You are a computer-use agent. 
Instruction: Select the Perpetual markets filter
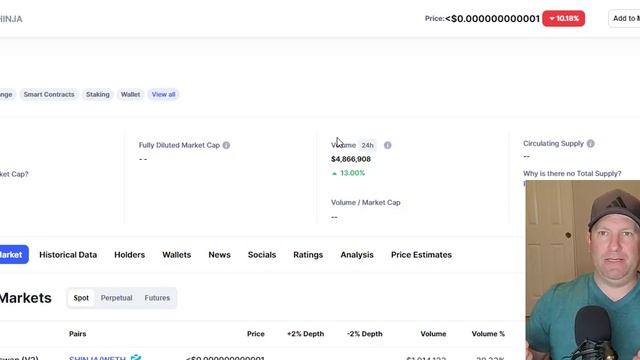tap(116, 298)
